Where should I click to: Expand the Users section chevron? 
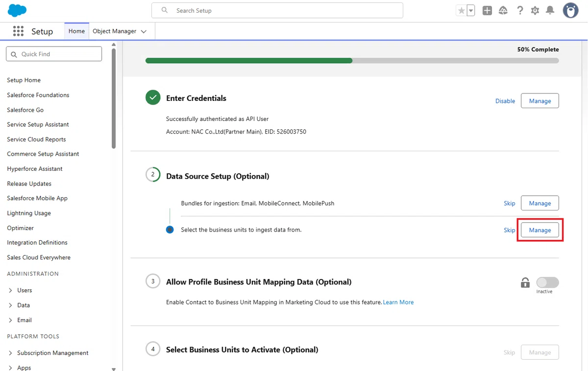pos(11,290)
